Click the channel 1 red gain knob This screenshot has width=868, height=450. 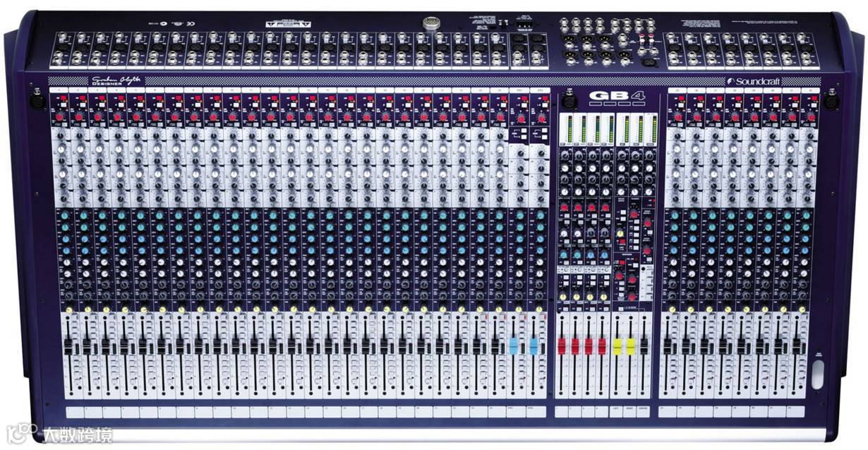point(60,117)
